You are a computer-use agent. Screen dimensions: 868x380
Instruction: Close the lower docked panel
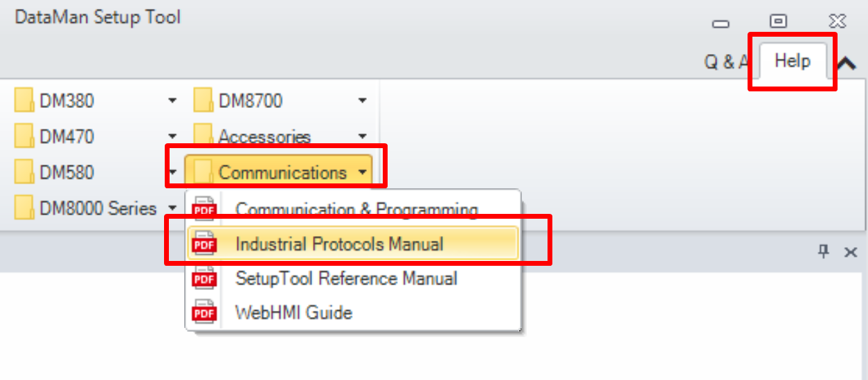851,253
